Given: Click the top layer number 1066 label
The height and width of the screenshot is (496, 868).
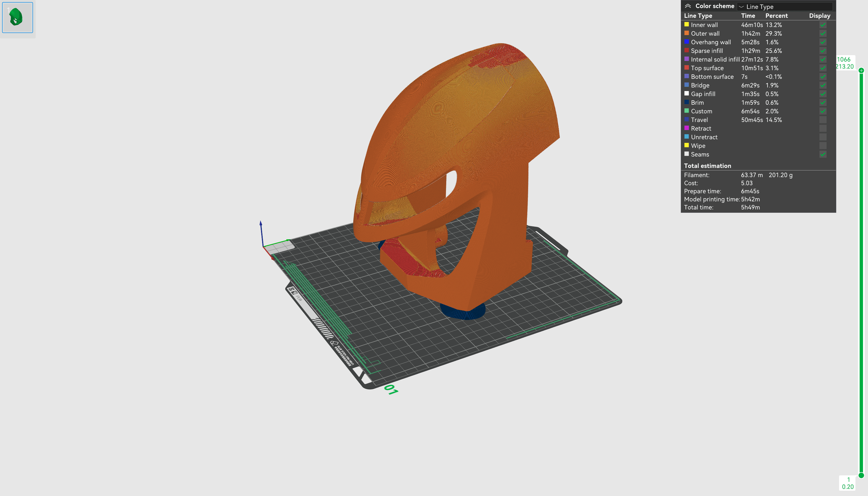Looking at the screenshot, I should pyautogui.click(x=843, y=59).
